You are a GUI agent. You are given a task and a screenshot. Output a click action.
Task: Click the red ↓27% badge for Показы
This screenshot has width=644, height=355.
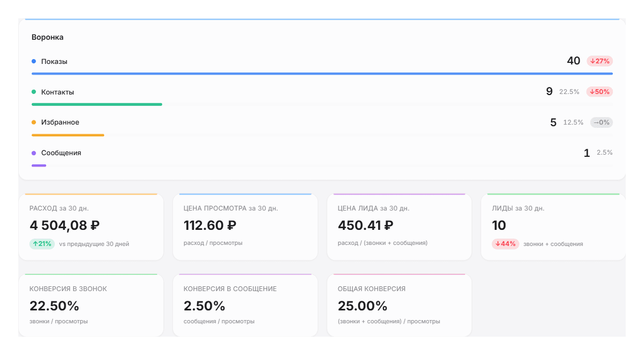pyautogui.click(x=599, y=61)
